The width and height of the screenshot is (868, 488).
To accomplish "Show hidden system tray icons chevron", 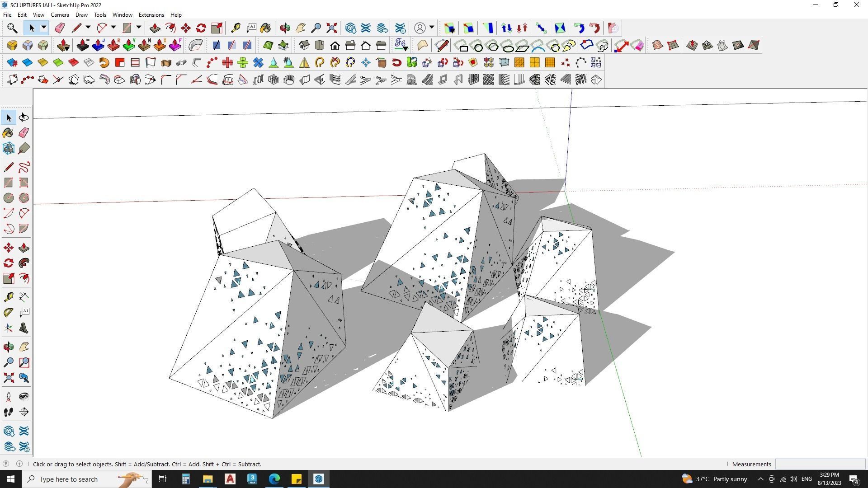I will tap(760, 479).
